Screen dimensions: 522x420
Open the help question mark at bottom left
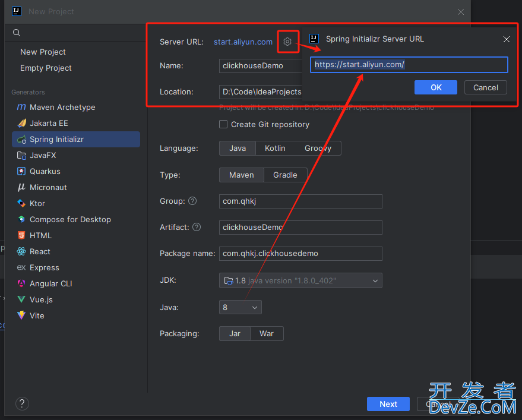tap(22, 404)
